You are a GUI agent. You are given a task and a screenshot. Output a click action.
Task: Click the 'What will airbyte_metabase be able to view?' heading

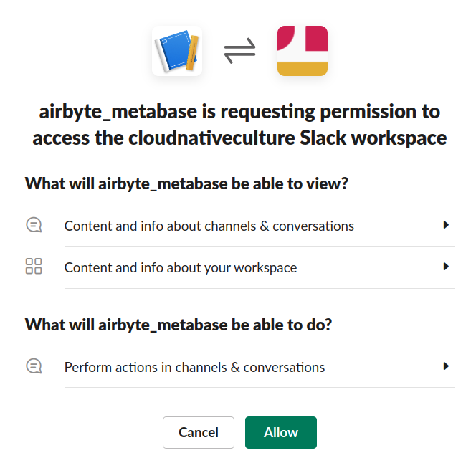186,184
